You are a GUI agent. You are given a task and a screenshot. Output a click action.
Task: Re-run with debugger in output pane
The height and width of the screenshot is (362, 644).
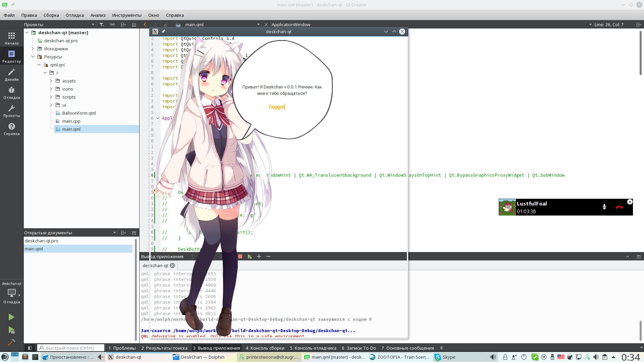[250, 256]
